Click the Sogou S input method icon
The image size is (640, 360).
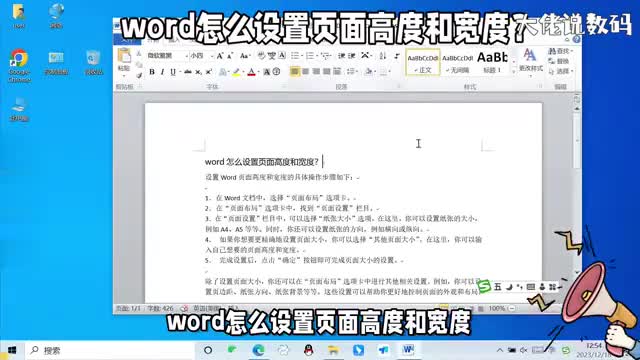[x=484, y=287]
